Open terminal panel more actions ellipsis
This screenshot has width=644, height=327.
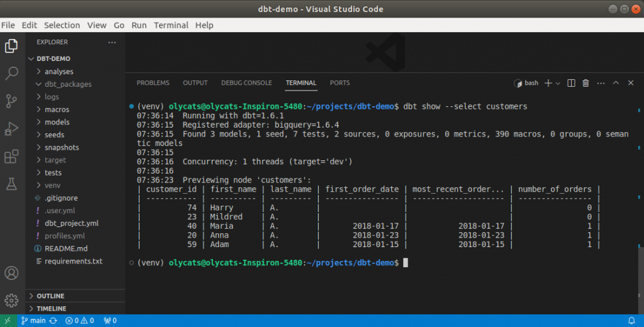(601, 83)
